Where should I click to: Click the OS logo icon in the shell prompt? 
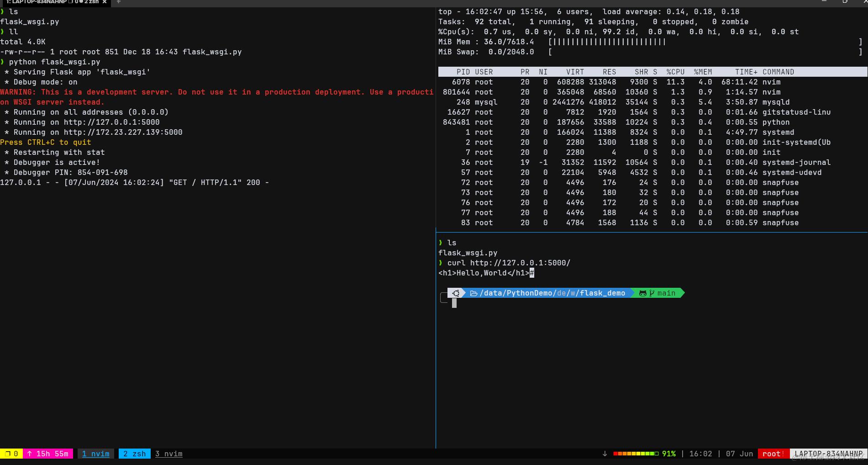[x=456, y=293]
